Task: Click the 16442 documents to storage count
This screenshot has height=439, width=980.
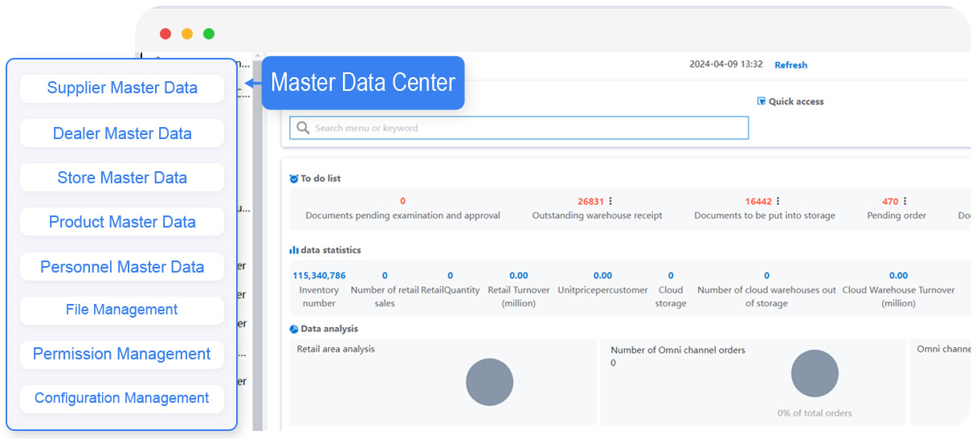Action: (x=758, y=202)
